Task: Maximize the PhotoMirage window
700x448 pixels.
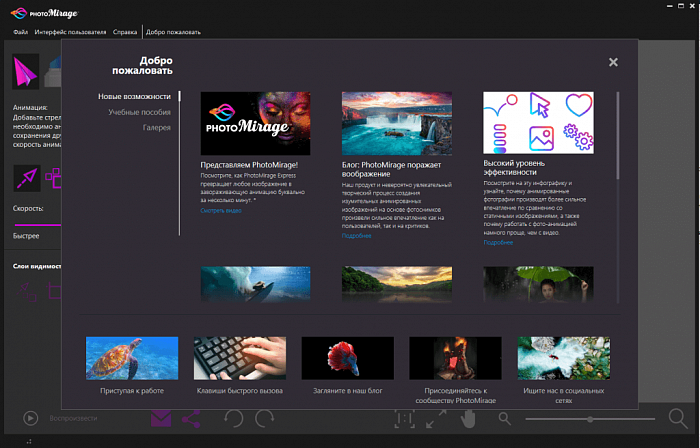Action: point(681,6)
